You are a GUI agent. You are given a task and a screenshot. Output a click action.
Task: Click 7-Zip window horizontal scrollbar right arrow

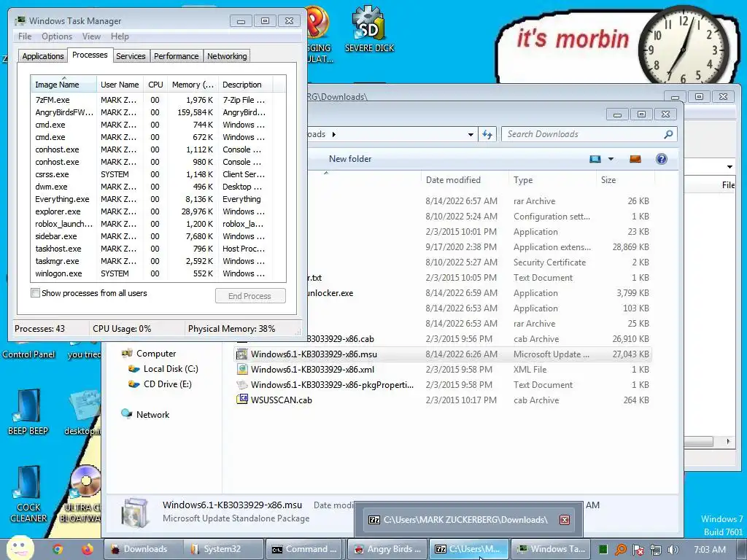click(x=728, y=441)
